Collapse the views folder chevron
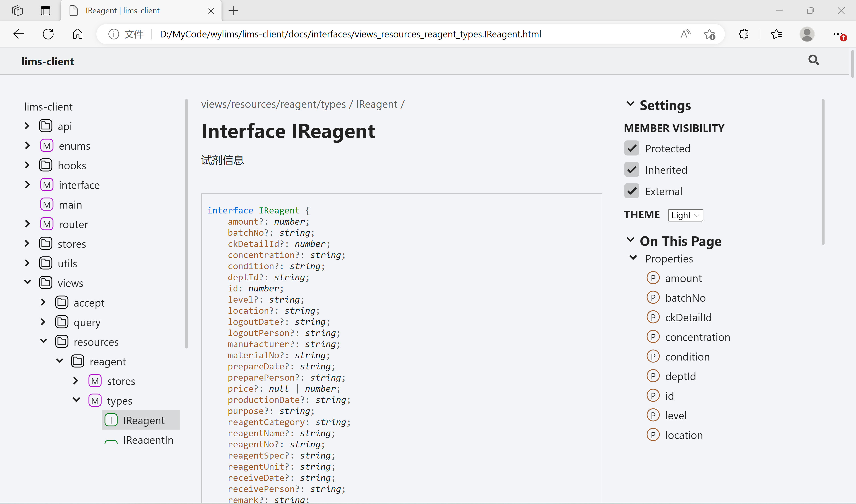Image resolution: width=856 pixels, height=504 pixels. coord(27,283)
